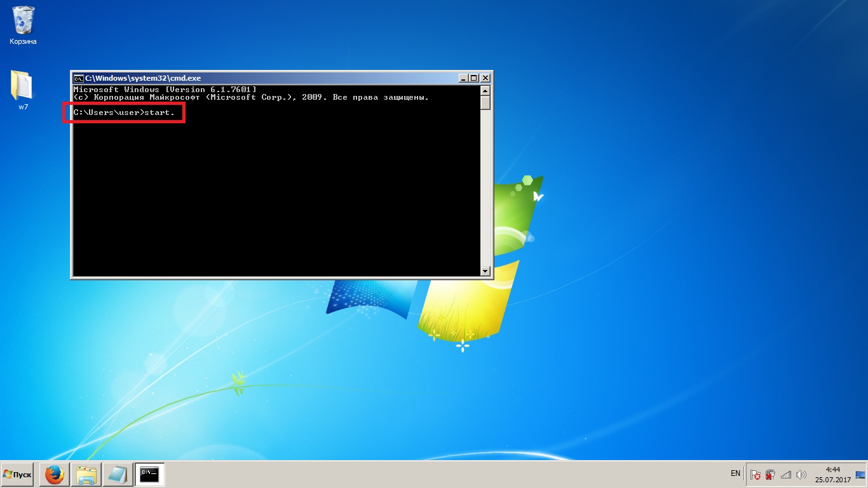Open the cmd.exe system menu icon
Screen dimensions: 868x488
pos(78,78)
